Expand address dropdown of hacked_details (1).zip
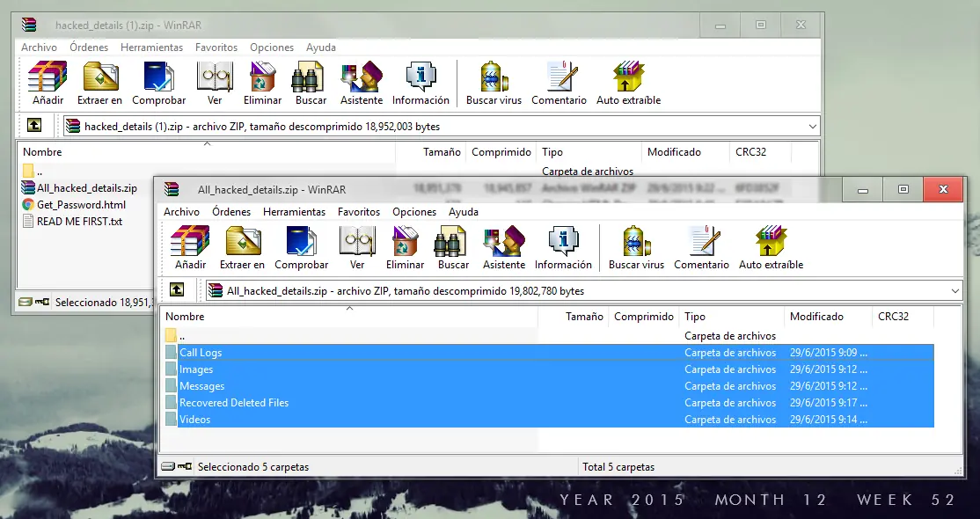 [x=812, y=127]
